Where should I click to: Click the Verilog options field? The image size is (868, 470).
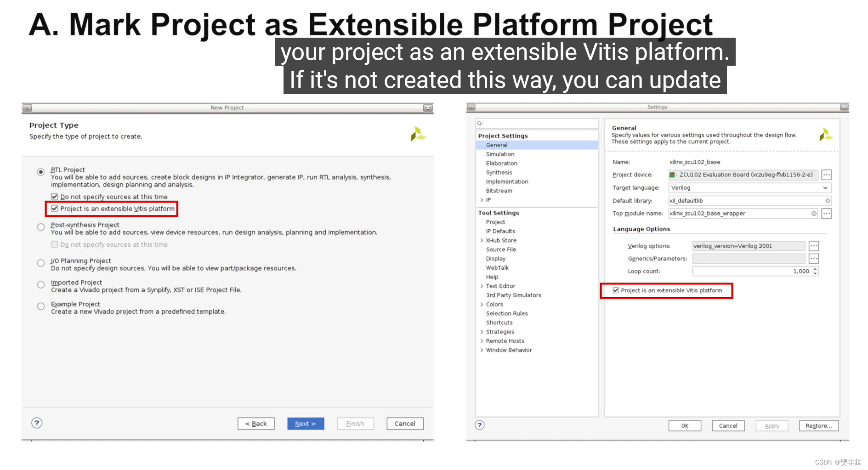[x=749, y=246]
